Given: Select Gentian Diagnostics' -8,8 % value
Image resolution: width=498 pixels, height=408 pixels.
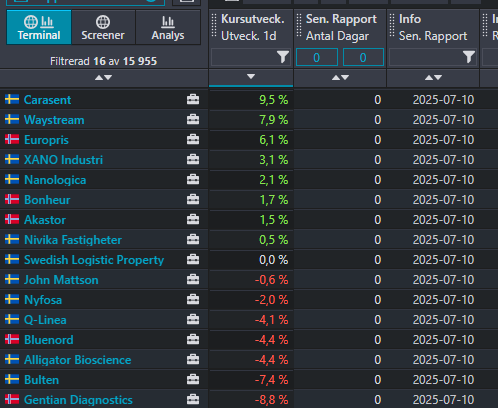Looking at the screenshot, I should [x=271, y=400].
